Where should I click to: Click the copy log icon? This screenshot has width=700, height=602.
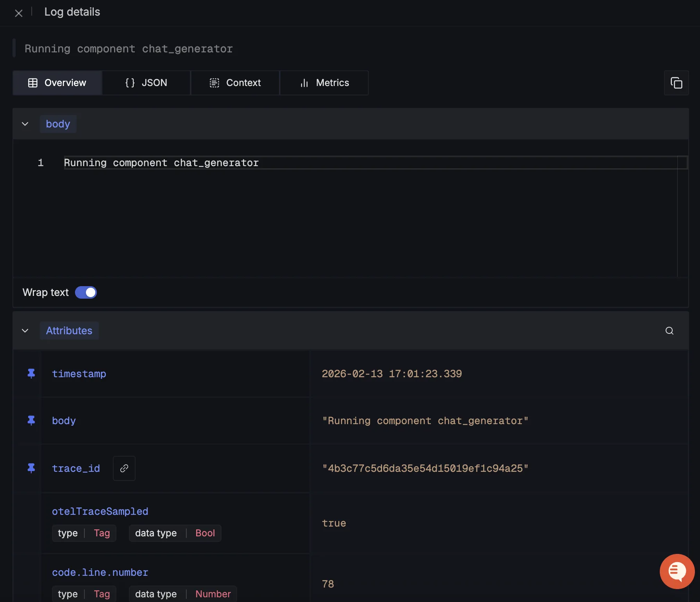pyautogui.click(x=676, y=83)
